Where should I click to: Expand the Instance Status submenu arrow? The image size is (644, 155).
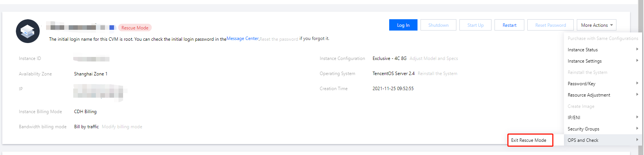click(637, 49)
